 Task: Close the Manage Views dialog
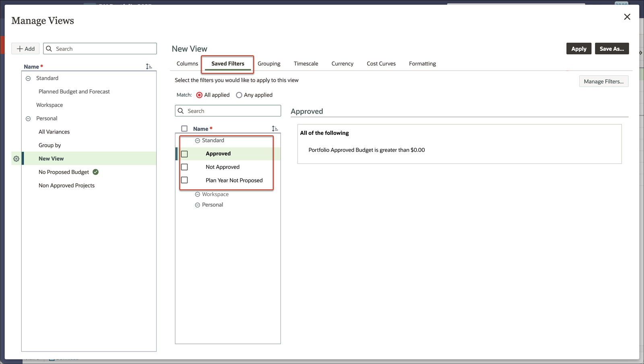point(627,17)
